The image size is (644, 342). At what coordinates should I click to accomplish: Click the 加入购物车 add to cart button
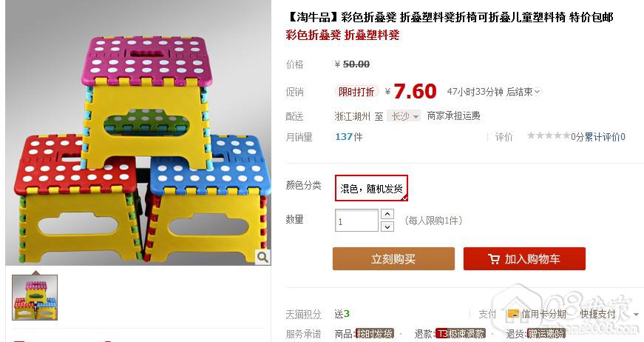524,258
